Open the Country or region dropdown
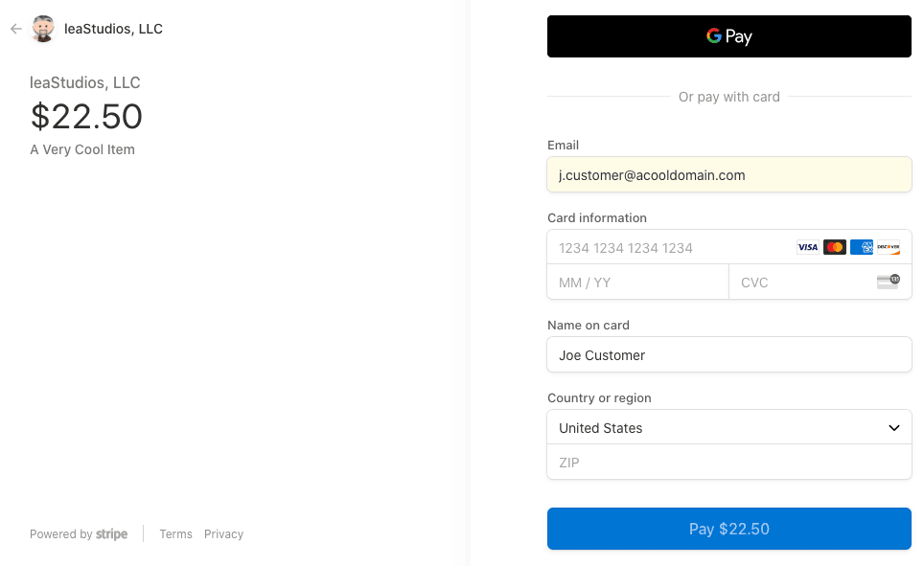924x566 pixels. point(709,428)
